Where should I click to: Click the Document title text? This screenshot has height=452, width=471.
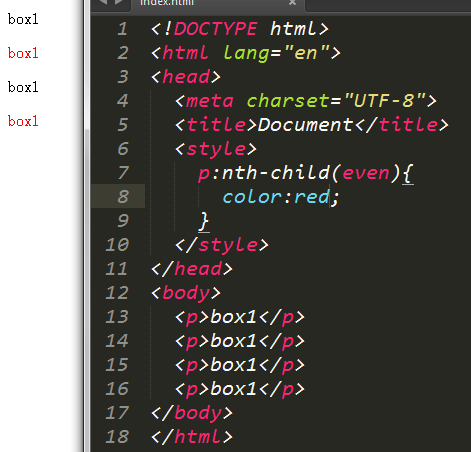(x=306, y=125)
